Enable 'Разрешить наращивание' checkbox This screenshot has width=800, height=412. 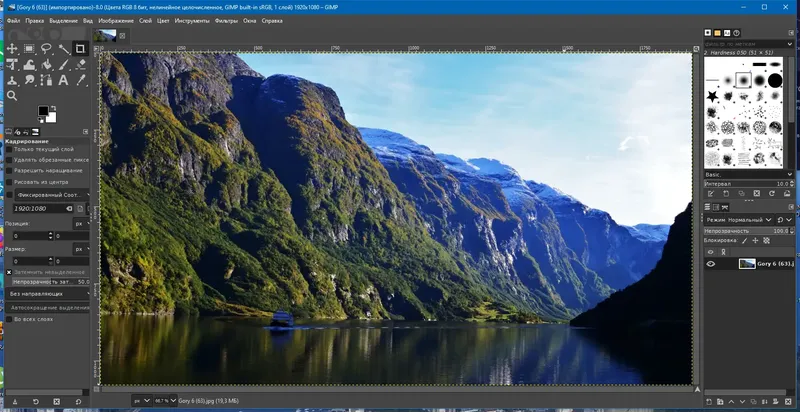point(9,171)
